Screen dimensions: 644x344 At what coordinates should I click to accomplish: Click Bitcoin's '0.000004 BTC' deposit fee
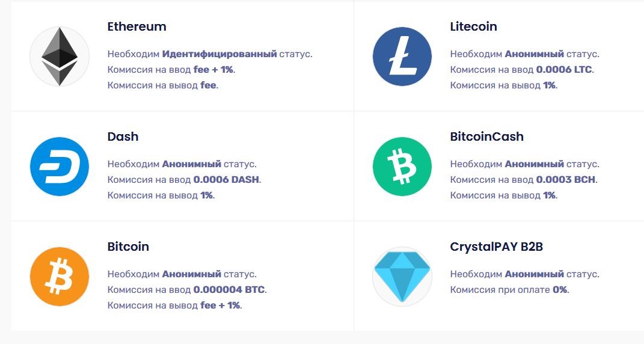tap(228, 290)
